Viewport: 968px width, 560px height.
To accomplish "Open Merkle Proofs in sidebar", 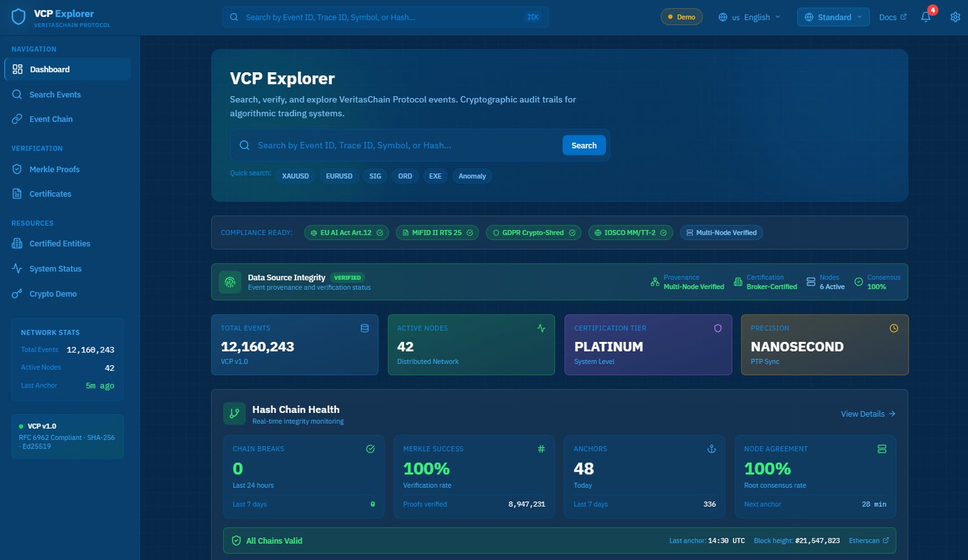I will pos(54,170).
